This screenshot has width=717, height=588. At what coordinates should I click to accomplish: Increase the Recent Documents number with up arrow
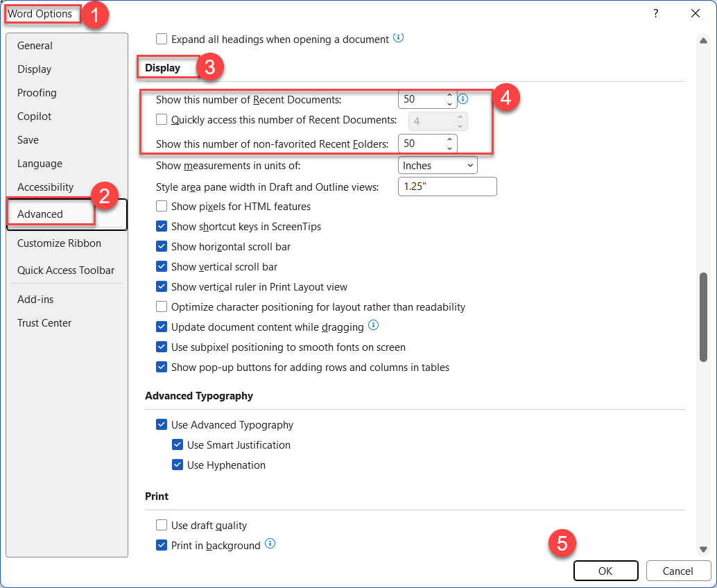click(449, 95)
